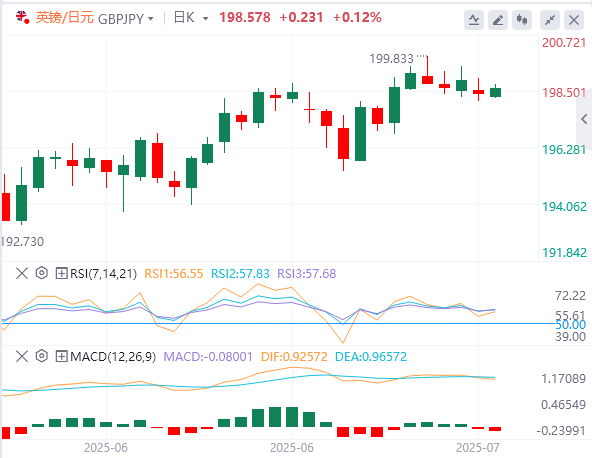The image size is (592, 458).
Task: Open RSI indicator settings gear
Action: (42, 273)
